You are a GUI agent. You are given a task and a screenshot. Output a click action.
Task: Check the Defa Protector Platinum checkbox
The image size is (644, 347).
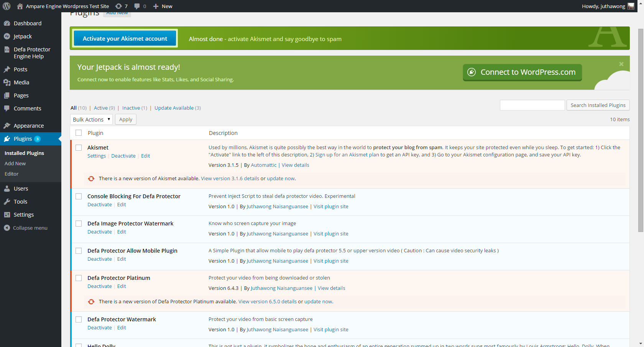click(79, 278)
